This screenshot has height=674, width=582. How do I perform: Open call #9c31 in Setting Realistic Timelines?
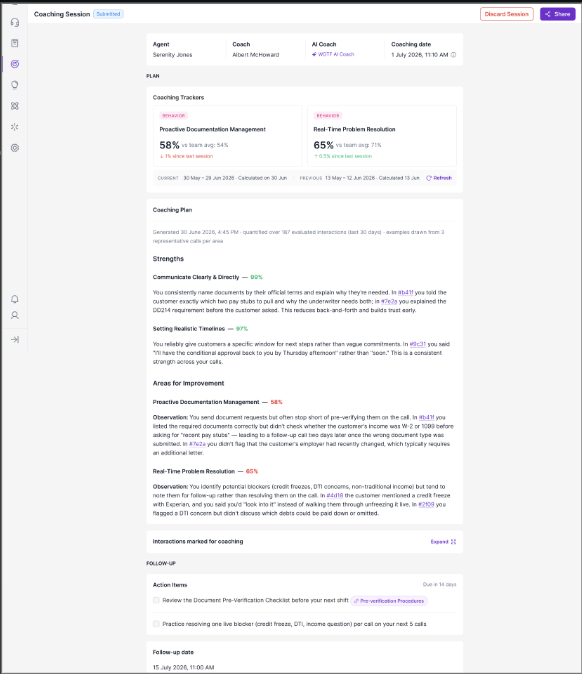417,344
